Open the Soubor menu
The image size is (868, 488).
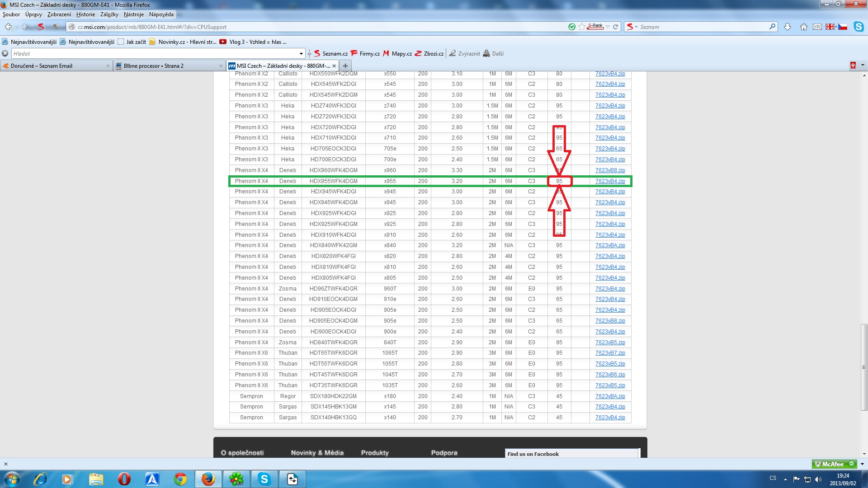point(11,14)
